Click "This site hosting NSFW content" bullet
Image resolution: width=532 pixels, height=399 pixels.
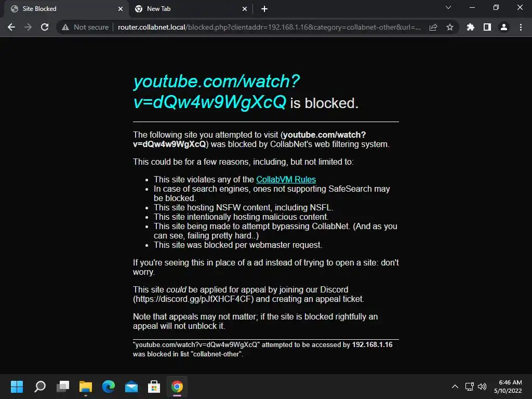point(243,208)
